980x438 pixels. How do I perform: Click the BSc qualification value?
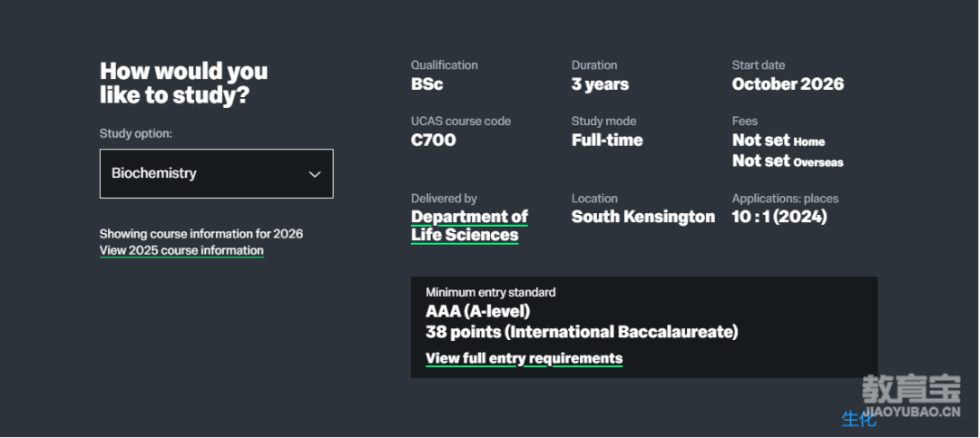[x=426, y=83]
